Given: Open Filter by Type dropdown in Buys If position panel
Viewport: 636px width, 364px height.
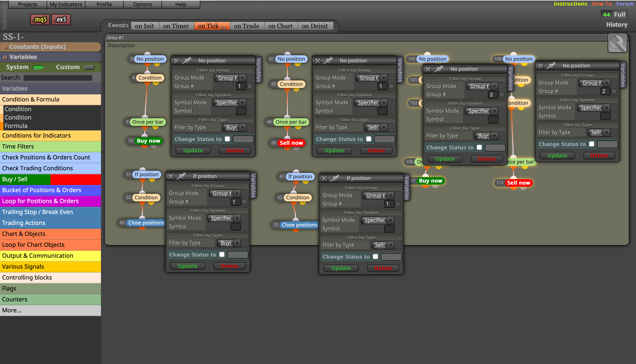Looking at the screenshot, I should [x=229, y=243].
